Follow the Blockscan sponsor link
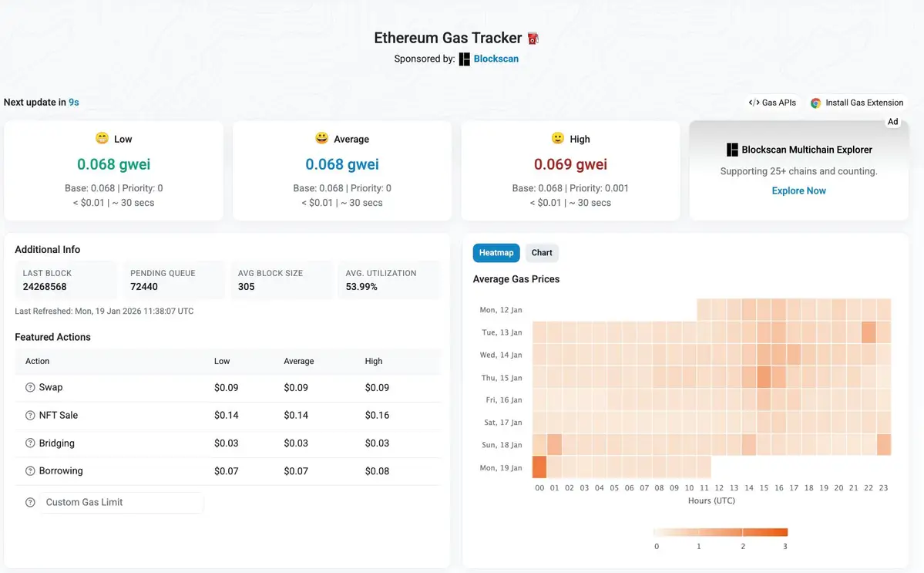This screenshot has width=924, height=573. click(x=496, y=58)
